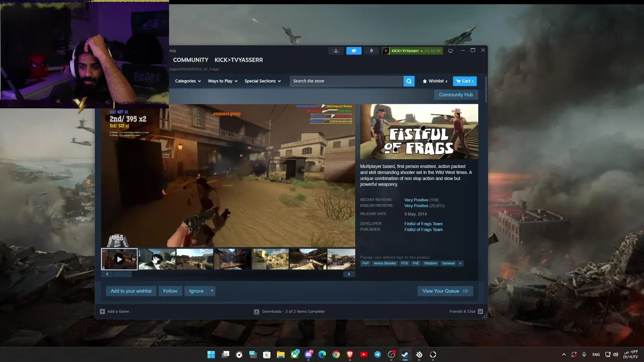Click in the Search the store field
The height and width of the screenshot is (362, 644).
[347, 81]
